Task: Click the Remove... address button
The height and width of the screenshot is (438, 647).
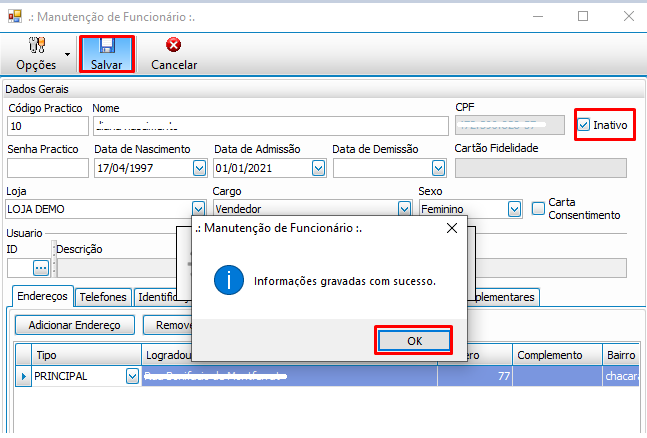Action: tap(168, 325)
